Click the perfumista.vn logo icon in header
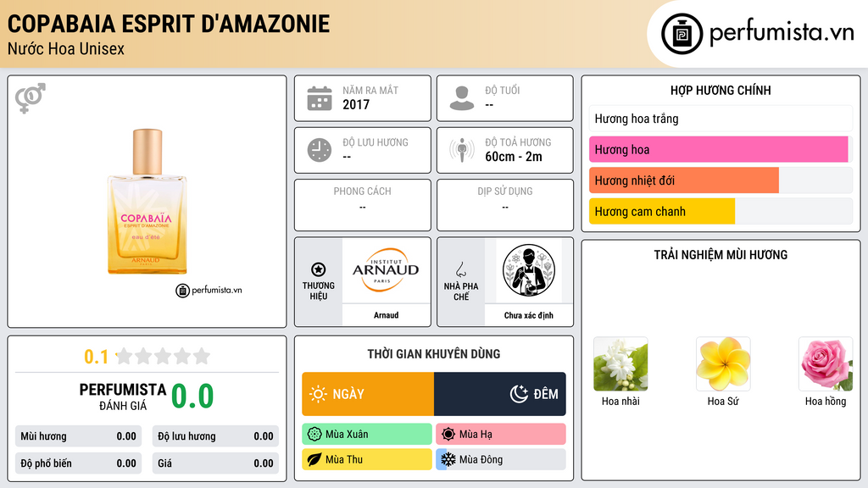868x488 pixels. coord(682,34)
